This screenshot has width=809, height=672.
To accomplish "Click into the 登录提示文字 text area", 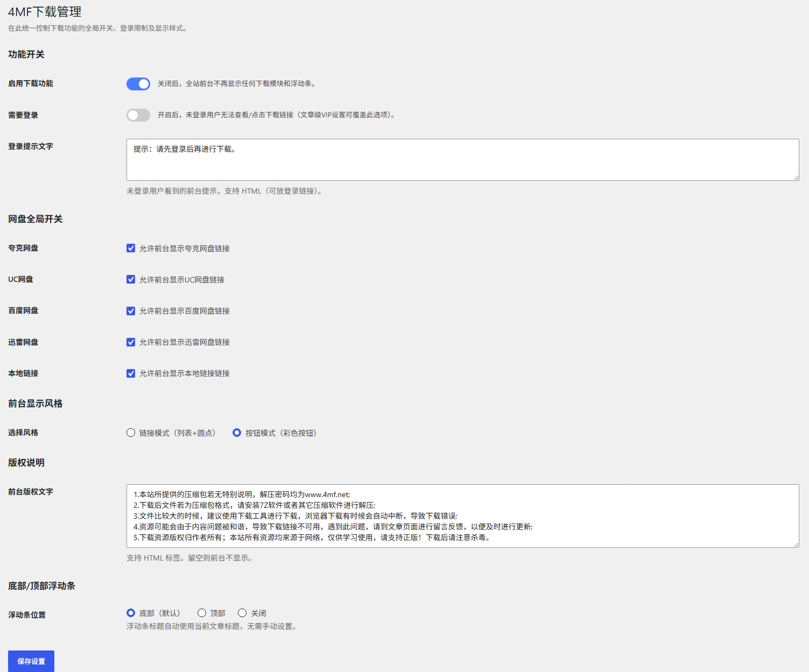I will point(462,160).
